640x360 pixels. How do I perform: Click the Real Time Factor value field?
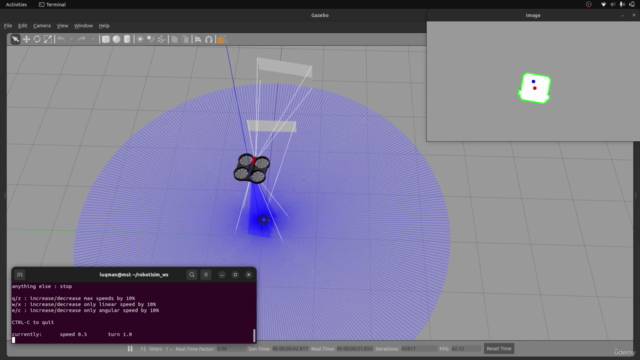(231, 349)
